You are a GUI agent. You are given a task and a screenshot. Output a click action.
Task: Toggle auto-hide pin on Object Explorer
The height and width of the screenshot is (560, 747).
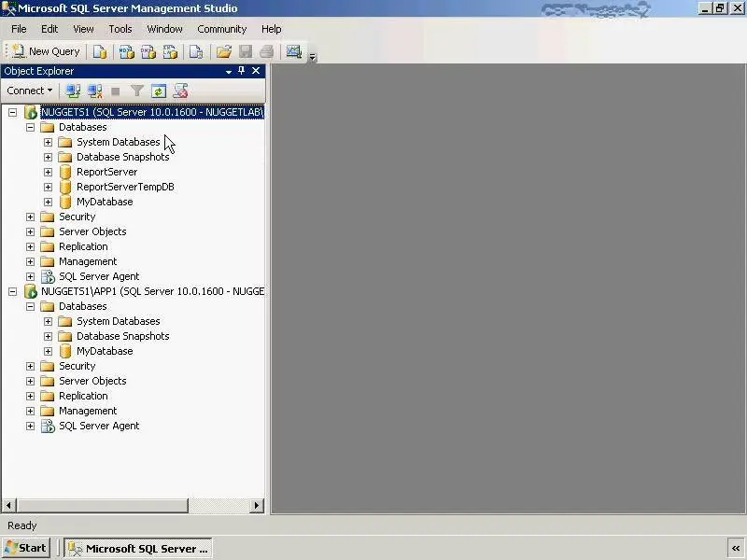(x=242, y=71)
